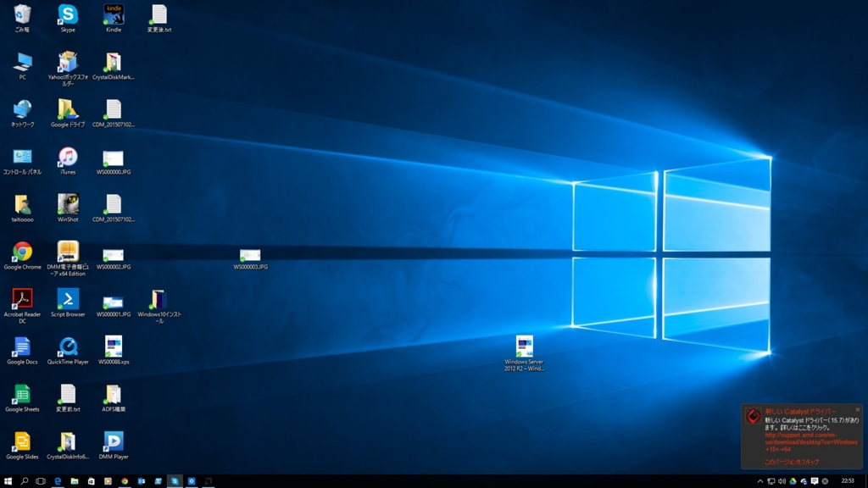Select the Windows10インストール folder icon
Screen dimensions: 868x488
pos(159,305)
